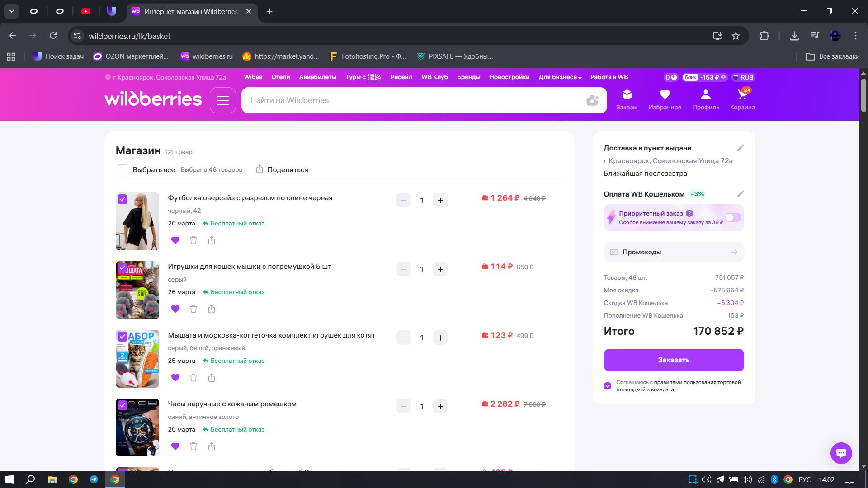Check the Выбрать все checkbox
This screenshot has height=488, width=868.
[x=123, y=169]
